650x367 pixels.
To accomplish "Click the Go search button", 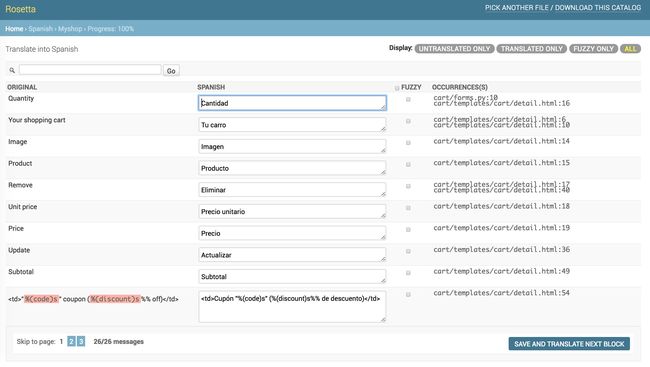I will coord(171,71).
